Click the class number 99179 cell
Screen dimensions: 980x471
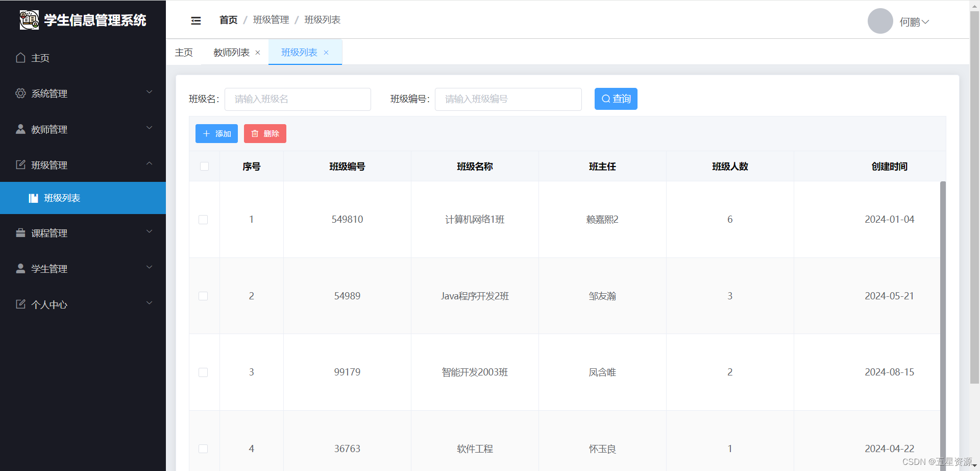tap(347, 372)
